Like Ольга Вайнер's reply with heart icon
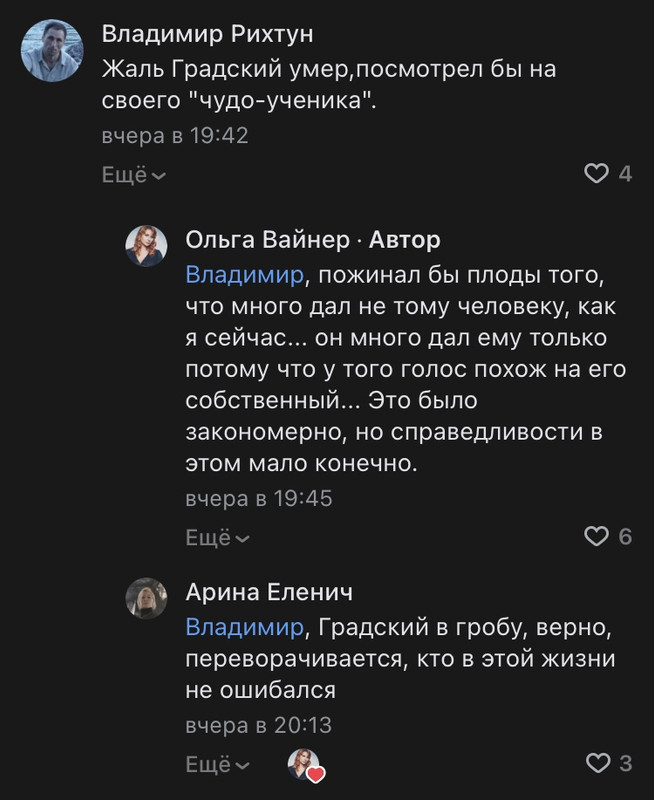 [596, 536]
